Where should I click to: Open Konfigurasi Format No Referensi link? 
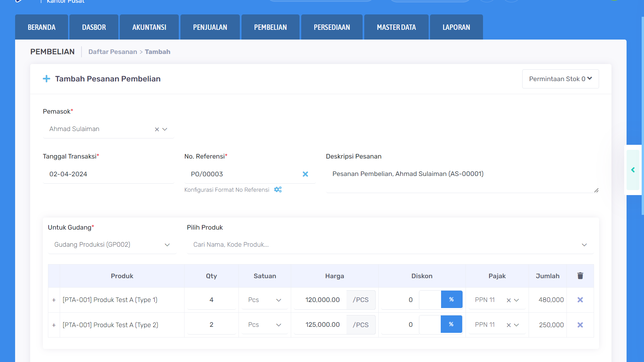[227, 190]
